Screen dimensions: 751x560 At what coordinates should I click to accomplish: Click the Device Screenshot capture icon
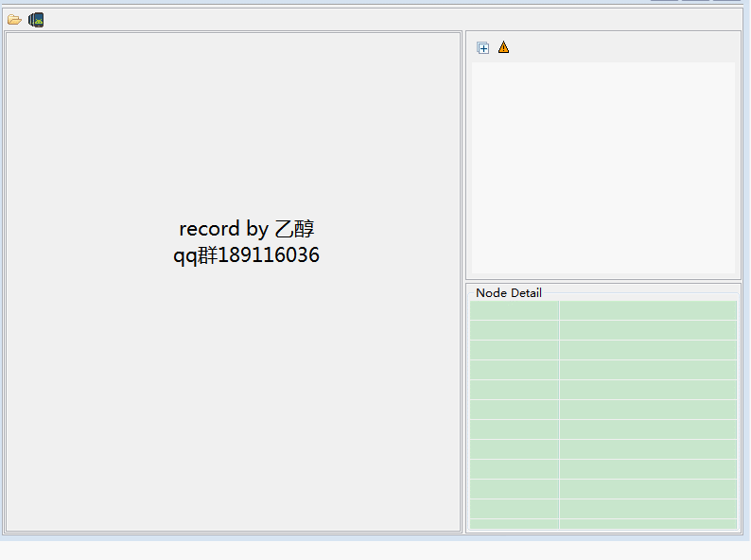pos(36,19)
